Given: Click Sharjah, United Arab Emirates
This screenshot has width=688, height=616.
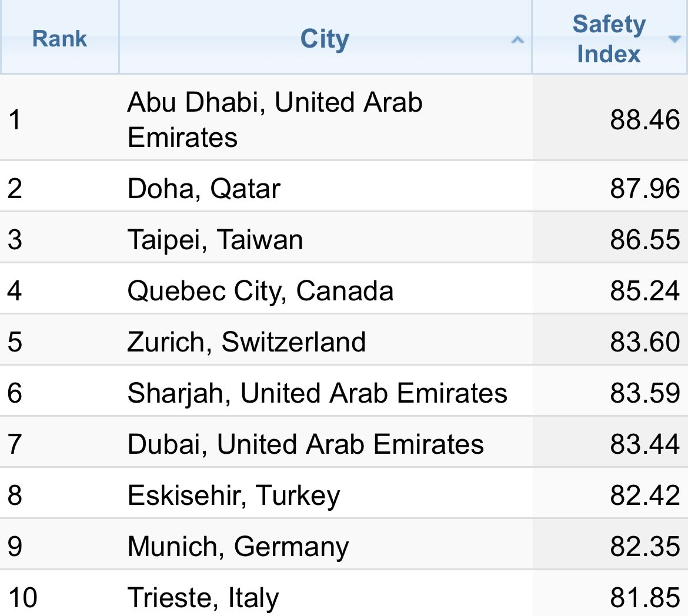Looking at the screenshot, I should [317, 393].
